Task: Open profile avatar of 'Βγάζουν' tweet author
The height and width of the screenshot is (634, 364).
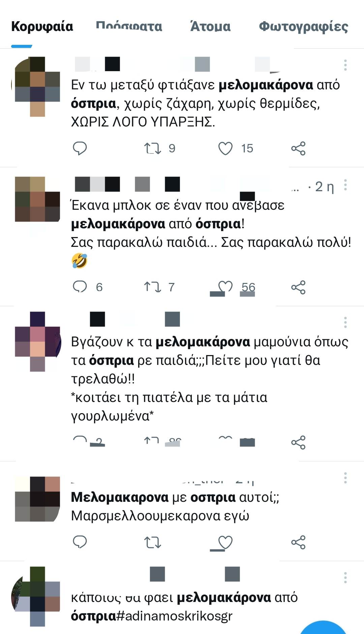Action: pyautogui.click(x=37, y=342)
